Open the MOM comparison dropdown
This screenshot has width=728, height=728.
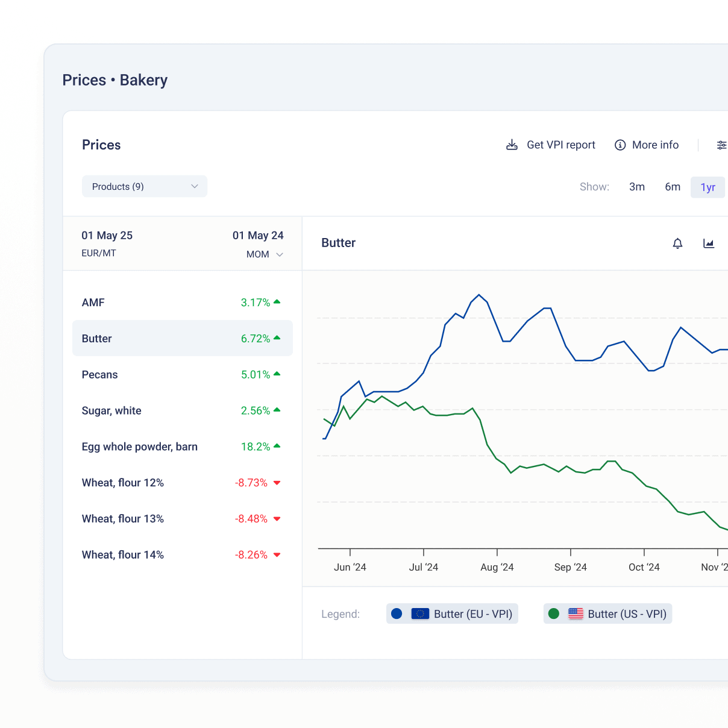265,254
